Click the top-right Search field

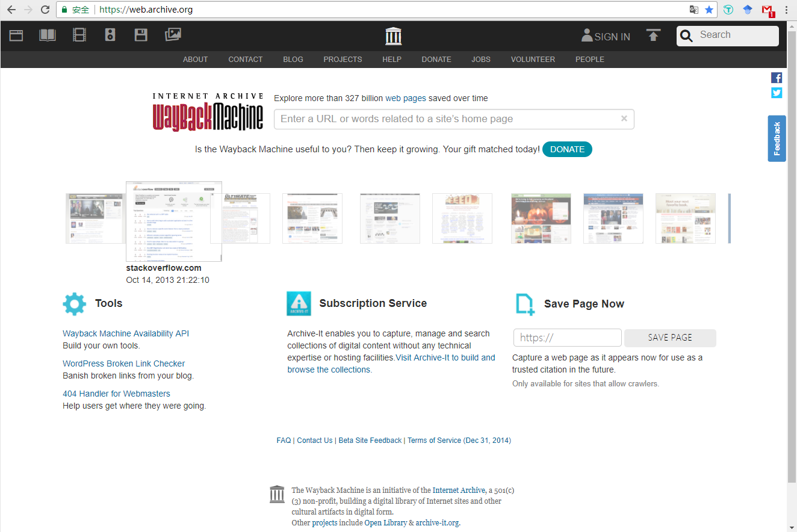tap(728, 36)
